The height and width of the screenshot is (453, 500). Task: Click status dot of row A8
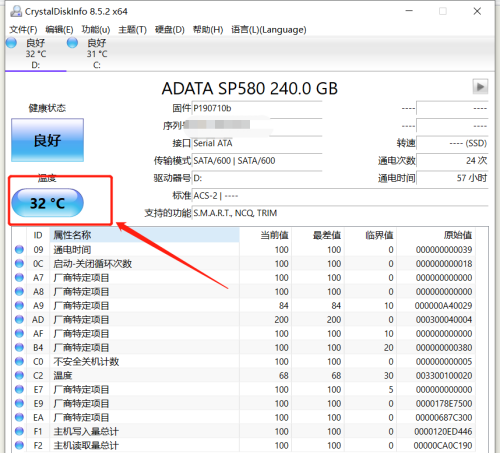click(x=19, y=291)
